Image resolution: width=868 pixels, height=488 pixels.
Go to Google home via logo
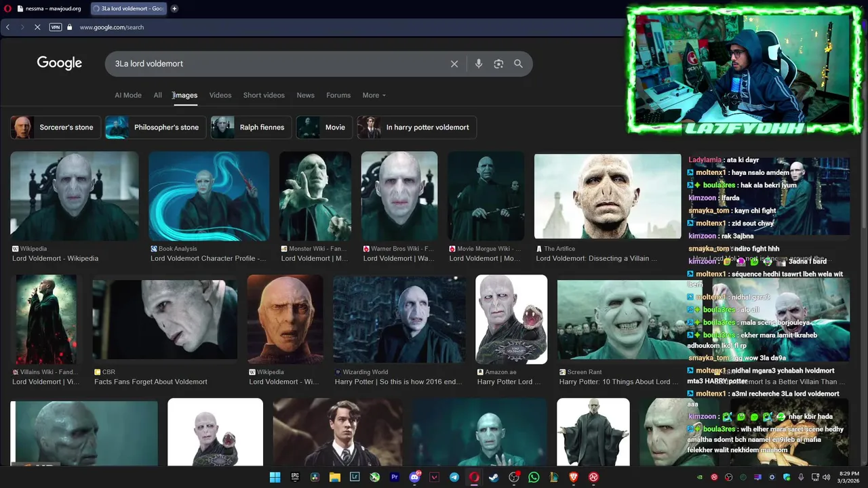(60, 63)
